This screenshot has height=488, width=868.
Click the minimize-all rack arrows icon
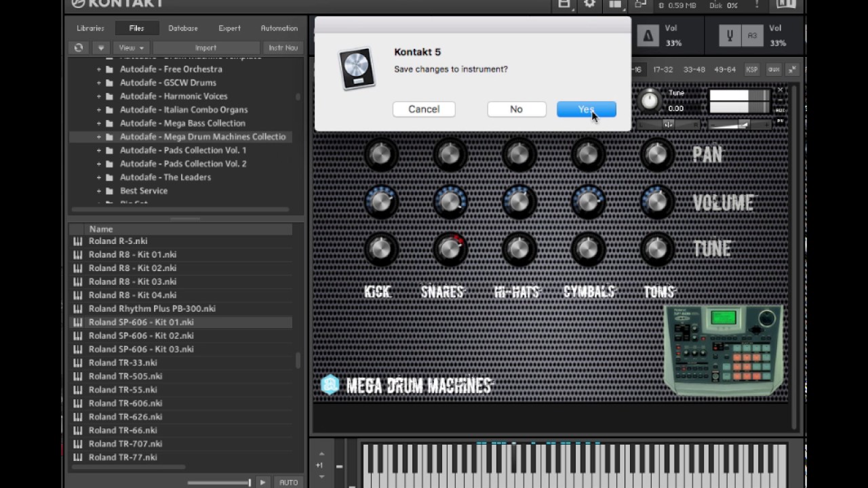pos(793,70)
